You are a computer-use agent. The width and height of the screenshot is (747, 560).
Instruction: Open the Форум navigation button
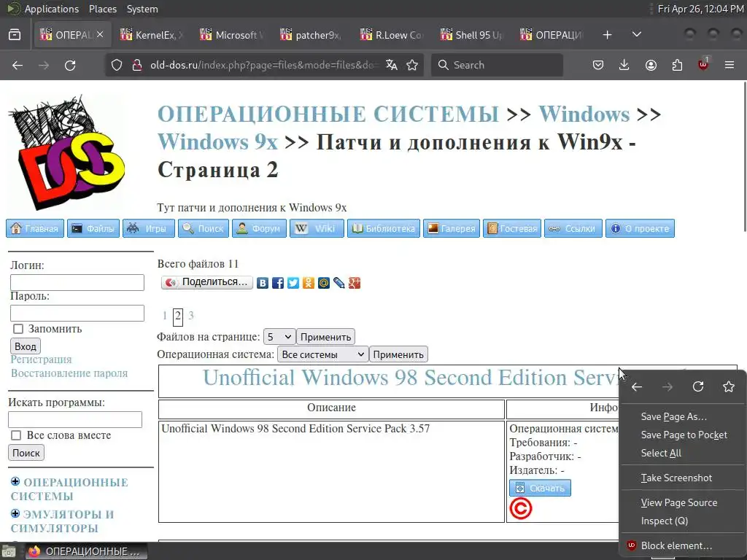click(x=259, y=228)
